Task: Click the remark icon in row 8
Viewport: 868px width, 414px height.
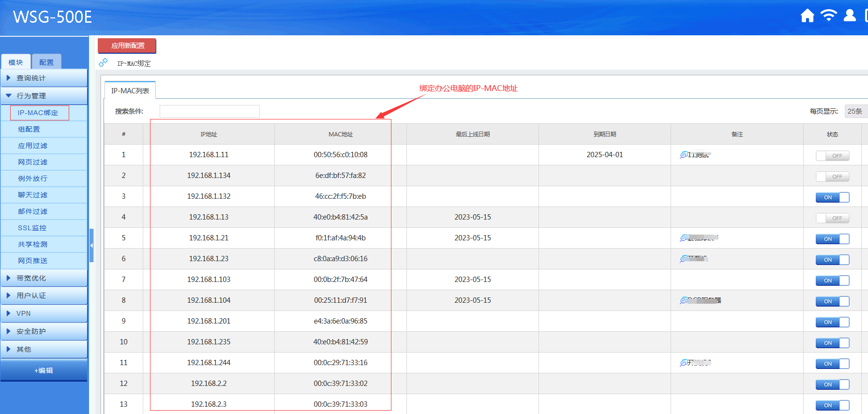Action: click(x=684, y=300)
